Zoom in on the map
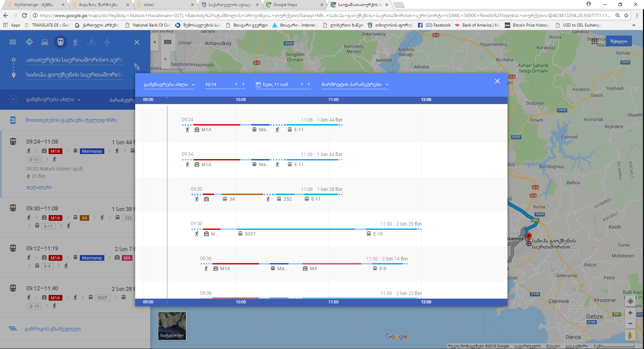The height and width of the screenshot is (349, 644). pyautogui.click(x=630, y=313)
